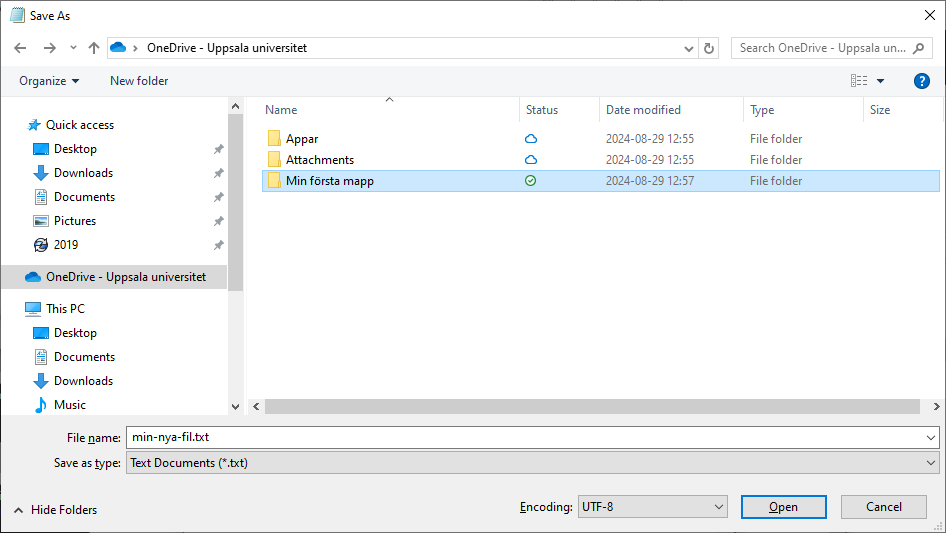Image resolution: width=946 pixels, height=533 pixels.
Task: Open the Organize menu
Action: coord(49,81)
